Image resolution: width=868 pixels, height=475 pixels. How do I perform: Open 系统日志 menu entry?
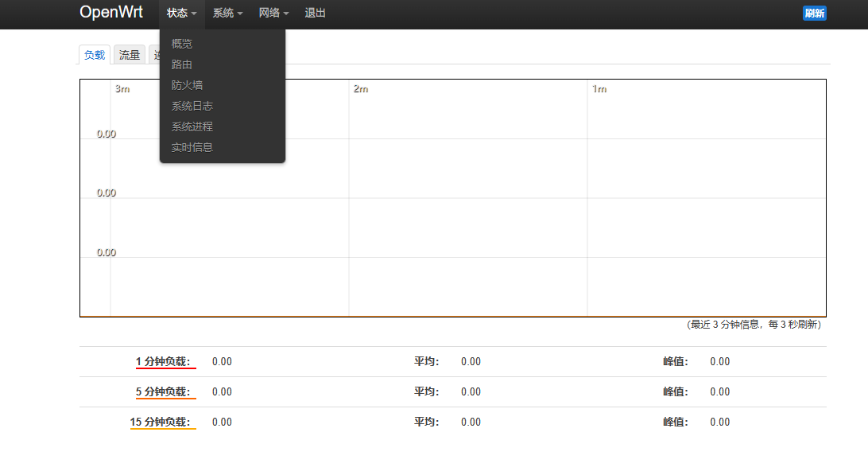[222, 106]
